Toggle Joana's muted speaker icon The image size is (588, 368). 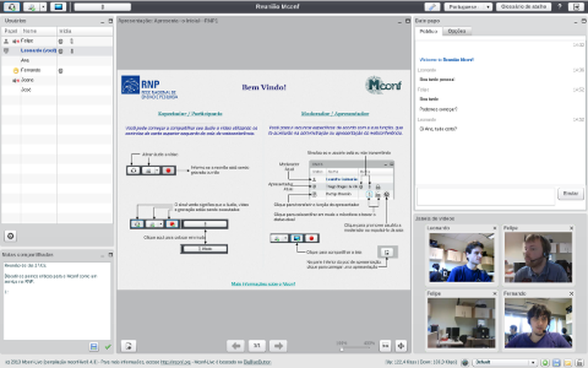[x=16, y=80]
